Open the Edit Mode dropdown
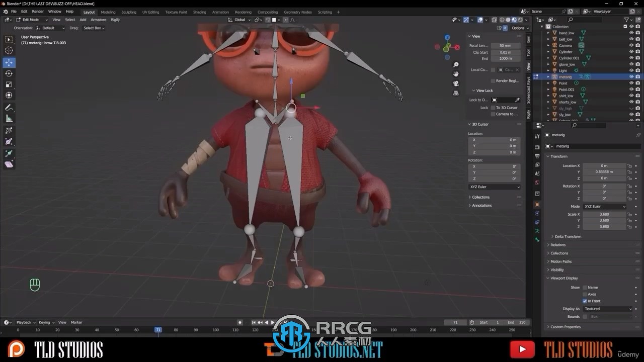The image size is (644, 362). click(31, 20)
